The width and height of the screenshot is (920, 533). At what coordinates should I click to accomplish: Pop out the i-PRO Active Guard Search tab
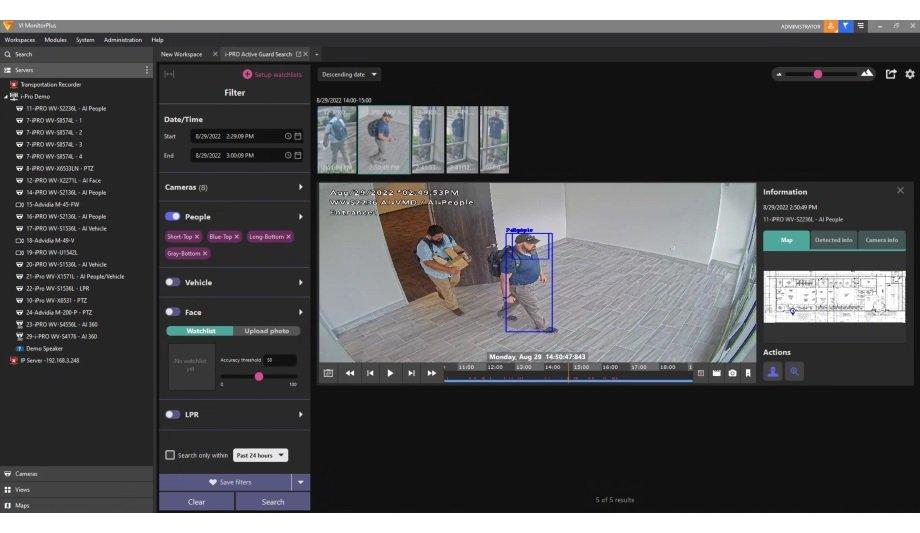[298, 54]
